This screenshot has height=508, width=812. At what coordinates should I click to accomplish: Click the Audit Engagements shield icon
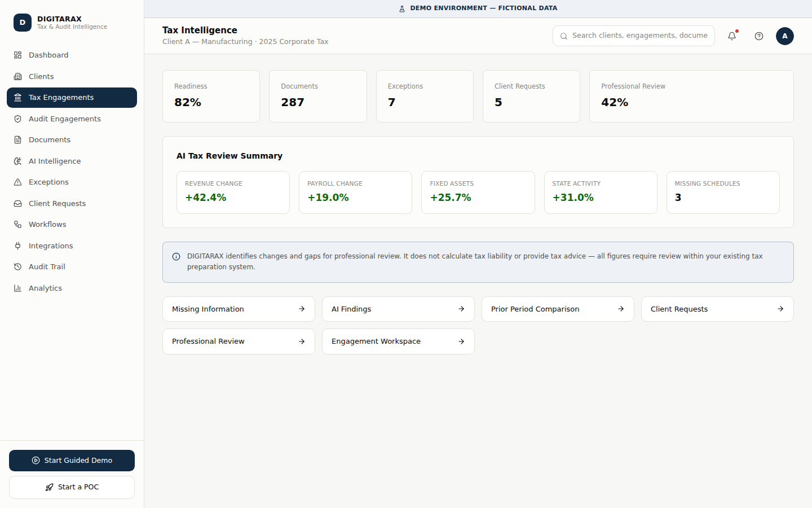point(17,119)
